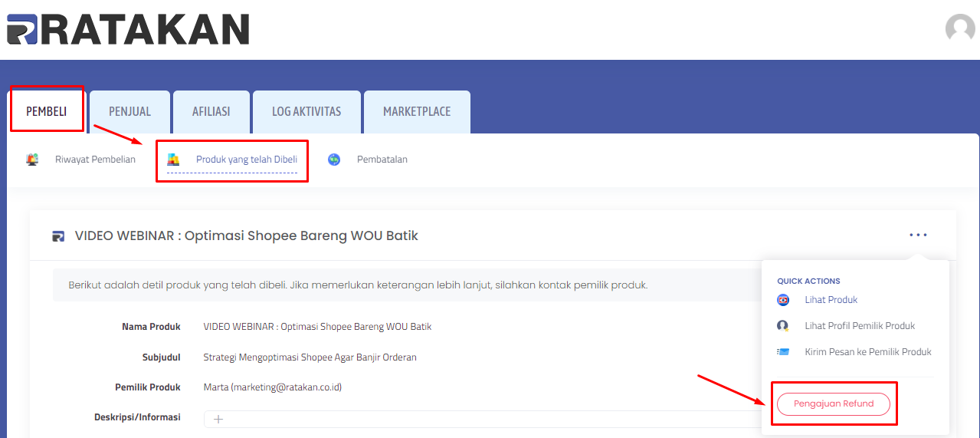The image size is (980, 438).
Task: Choose Lihat Profil Pemilik Produk
Action: point(860,326)
